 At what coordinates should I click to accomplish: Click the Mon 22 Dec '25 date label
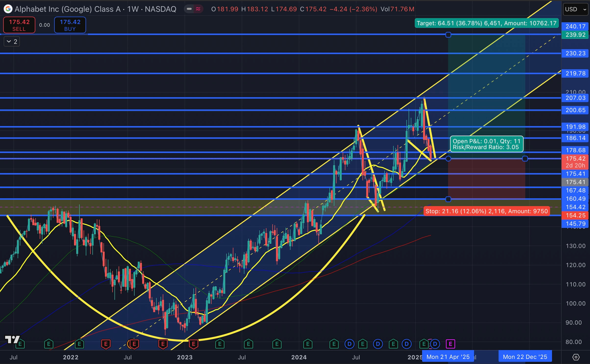pyautogui.click(x=525, y=357)
